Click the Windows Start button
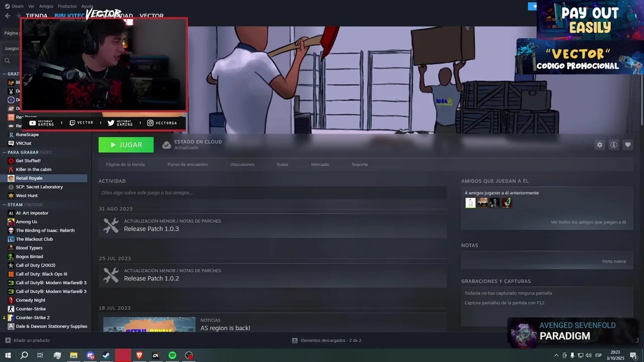 [8, 355]
